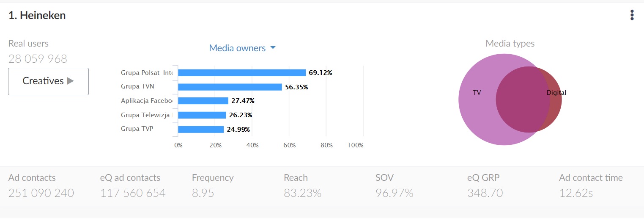Click the 1. Heineken title

tap(37, 16)
